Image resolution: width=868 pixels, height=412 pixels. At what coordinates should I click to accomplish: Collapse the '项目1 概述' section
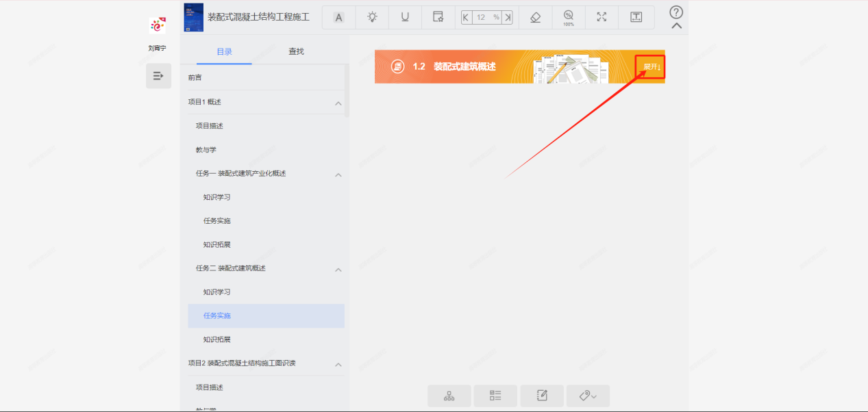pos(338,103)
